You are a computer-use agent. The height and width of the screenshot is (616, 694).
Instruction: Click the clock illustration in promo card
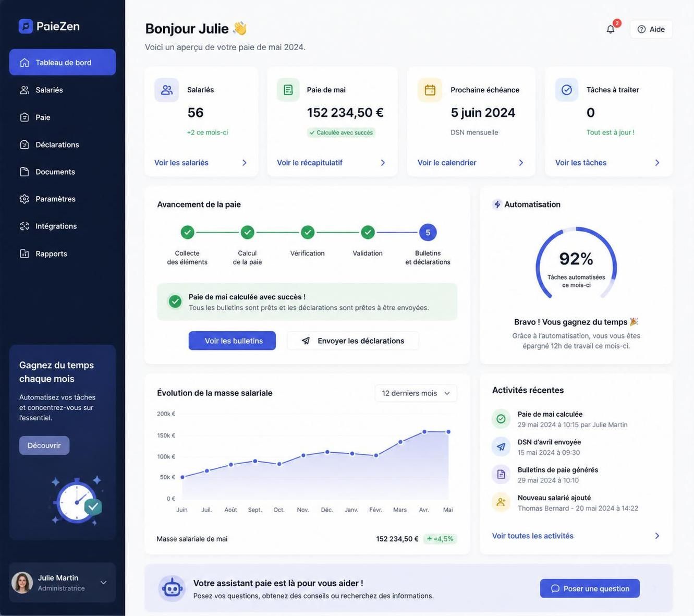(78, 501)
